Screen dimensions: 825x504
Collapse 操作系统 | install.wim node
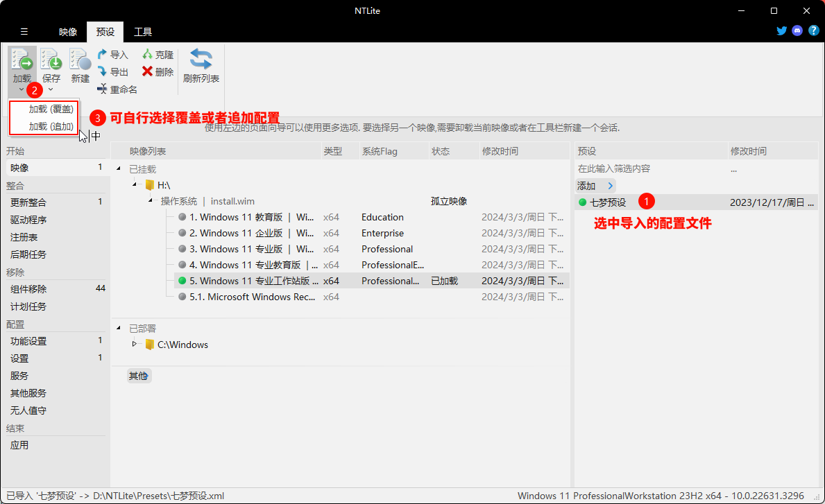151,201
